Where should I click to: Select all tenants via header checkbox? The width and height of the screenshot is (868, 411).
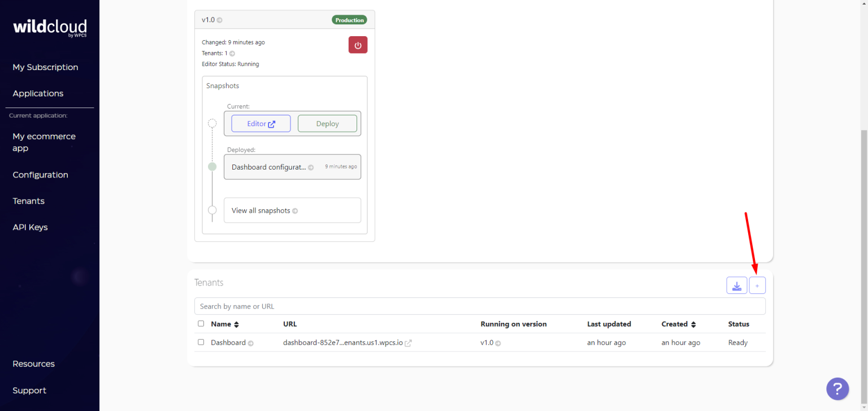click(201, 323)
